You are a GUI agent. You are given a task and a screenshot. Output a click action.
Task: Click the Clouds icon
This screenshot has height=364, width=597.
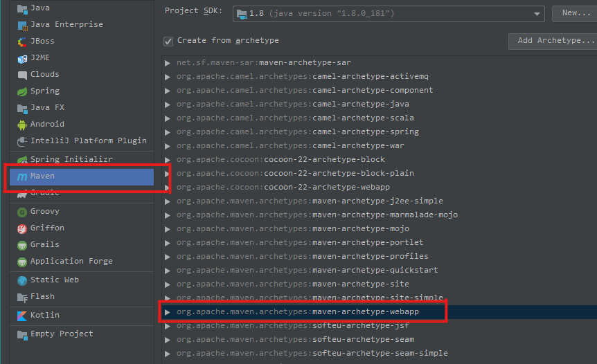click(22, 75)
